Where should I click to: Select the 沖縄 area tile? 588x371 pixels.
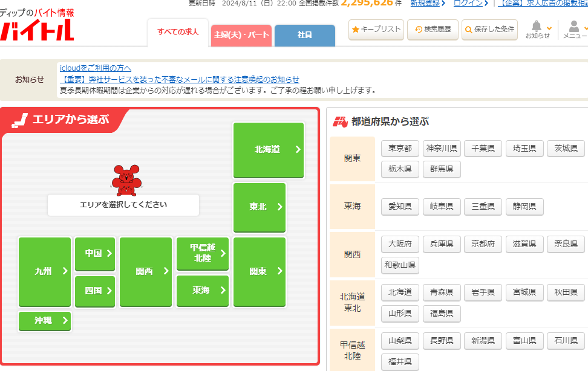(45, 321)
